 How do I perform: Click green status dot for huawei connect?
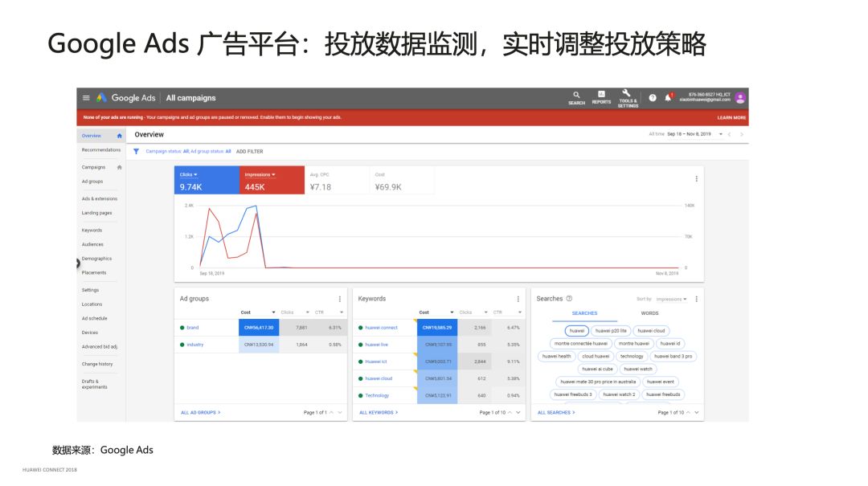pos(360,328)
